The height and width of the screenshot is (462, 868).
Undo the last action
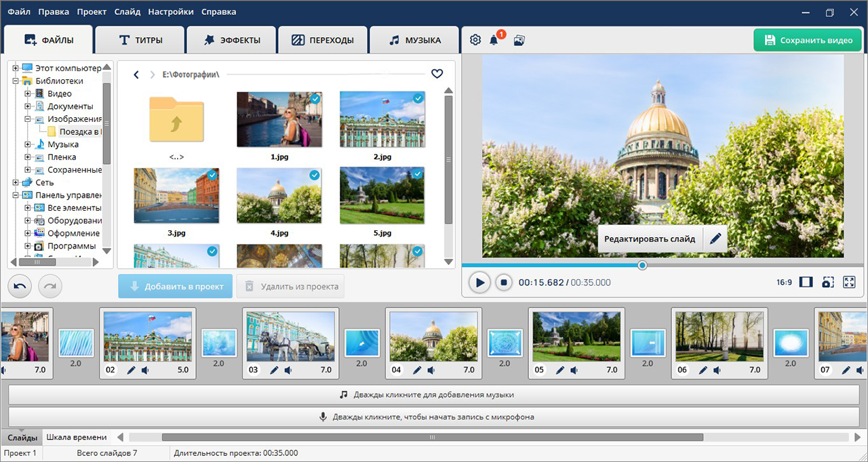tap(20, 287)
